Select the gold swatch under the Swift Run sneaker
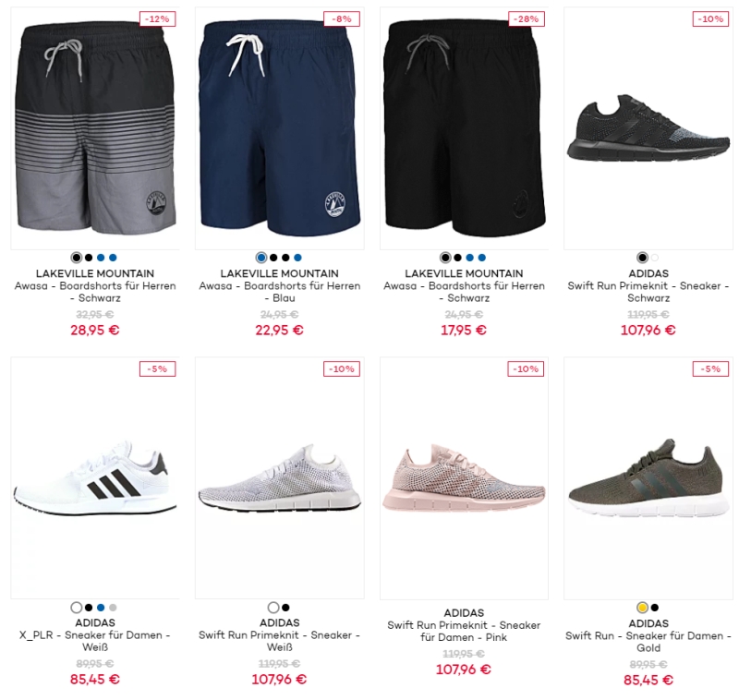The height and width of the screenshot is (700, 739). point(642,608)
